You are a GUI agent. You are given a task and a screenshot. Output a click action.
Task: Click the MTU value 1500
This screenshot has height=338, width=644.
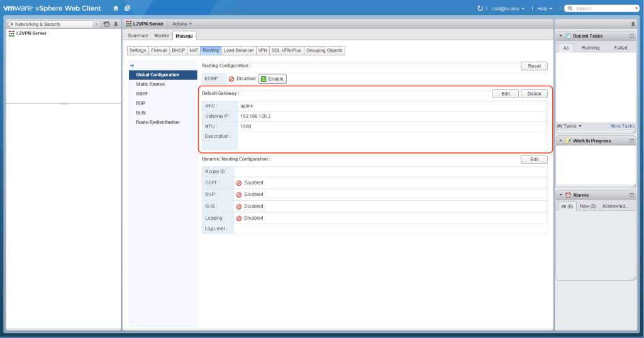(246, 127)
